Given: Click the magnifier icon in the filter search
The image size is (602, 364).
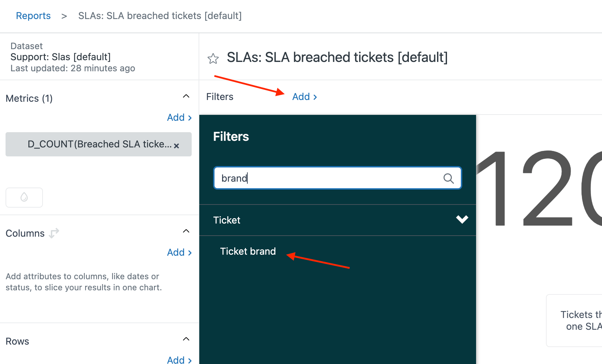Looking at the screenshot, I should (448, 178).
